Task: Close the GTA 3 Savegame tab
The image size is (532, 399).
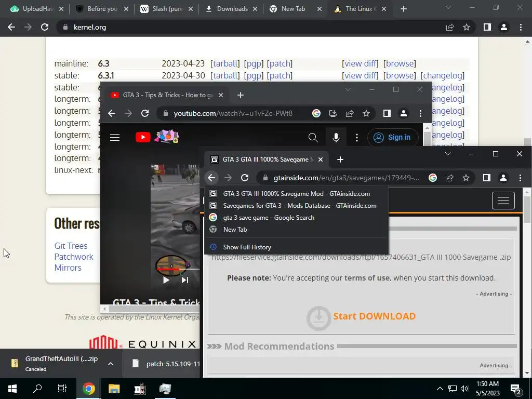Action: point(320,159)
